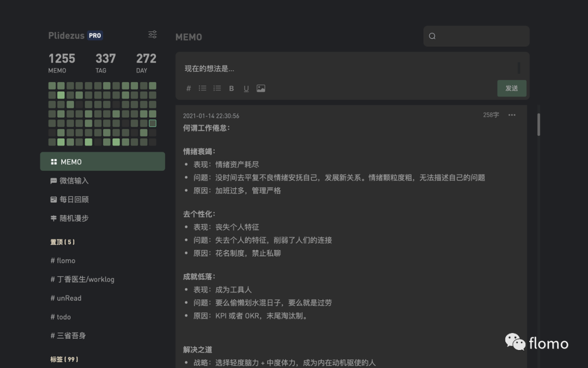588x368 pixels.
Task: Insert a hashtag with the # icon
Action: click(x=188, y=88)
